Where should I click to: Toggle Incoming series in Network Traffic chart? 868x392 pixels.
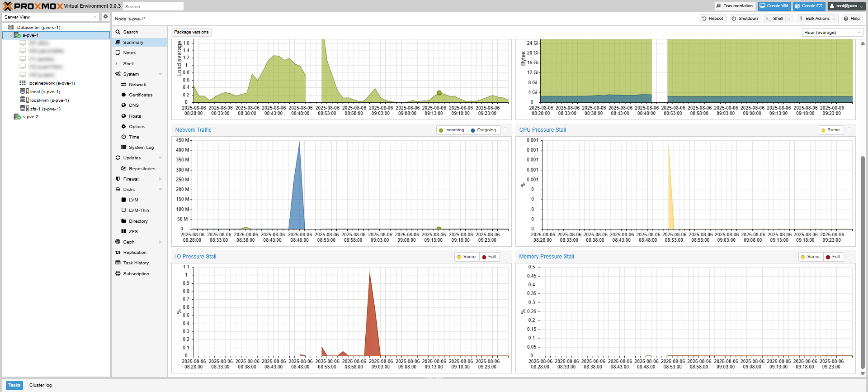point(451,130)
